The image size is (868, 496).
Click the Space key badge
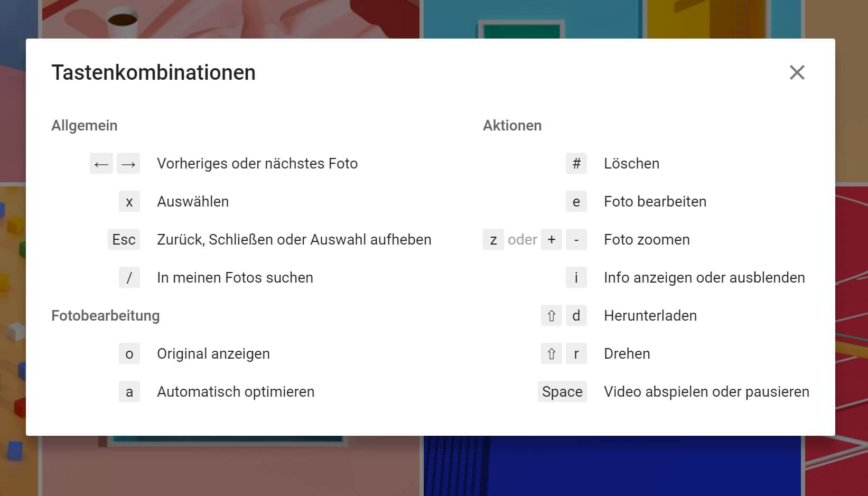(x=562, y=392)
